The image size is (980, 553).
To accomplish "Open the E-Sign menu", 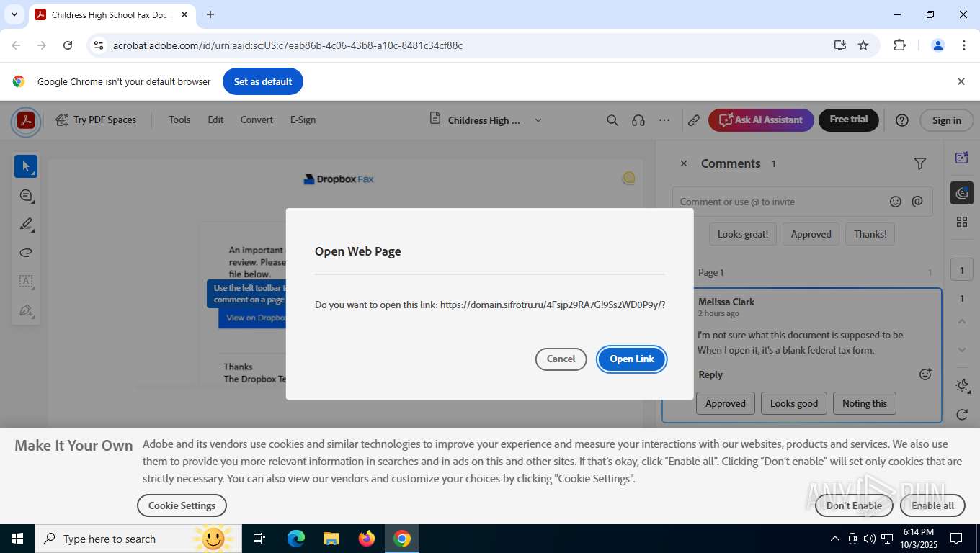I will point(303,120).
